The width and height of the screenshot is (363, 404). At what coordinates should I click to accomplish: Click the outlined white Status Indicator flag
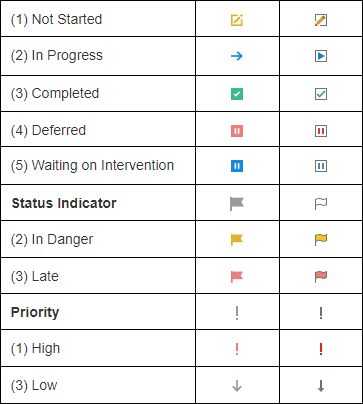click(321, 204)
